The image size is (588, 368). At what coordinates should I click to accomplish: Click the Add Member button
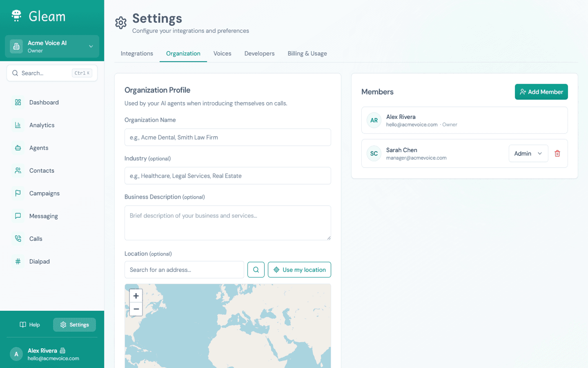[x=541, y=92]
